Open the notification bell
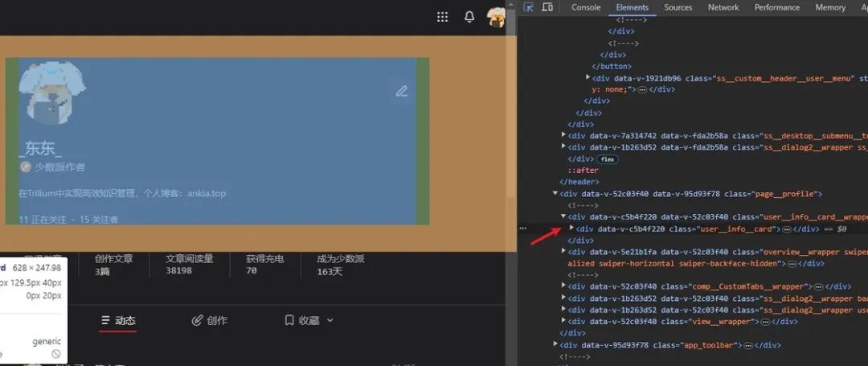 coord(469,17)
